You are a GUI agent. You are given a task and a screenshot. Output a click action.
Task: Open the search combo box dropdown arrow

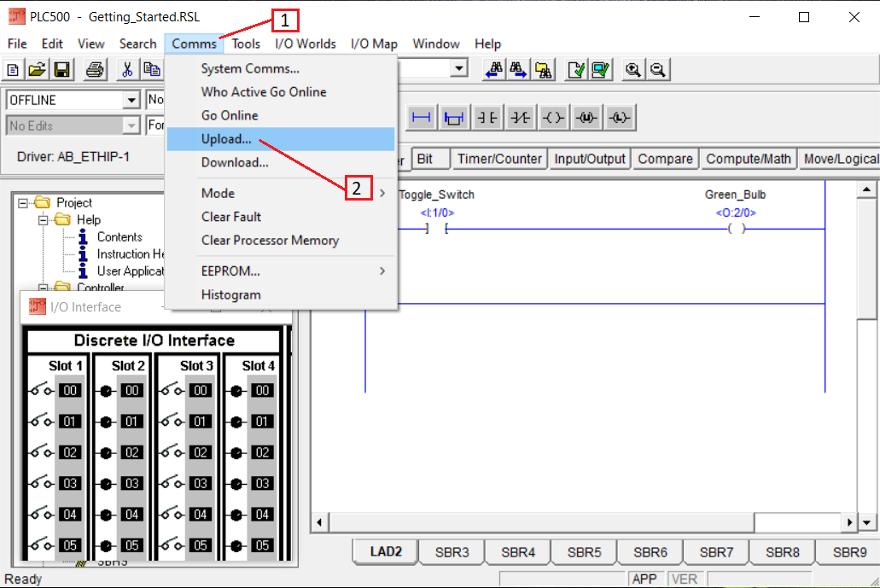click(459, 68)
